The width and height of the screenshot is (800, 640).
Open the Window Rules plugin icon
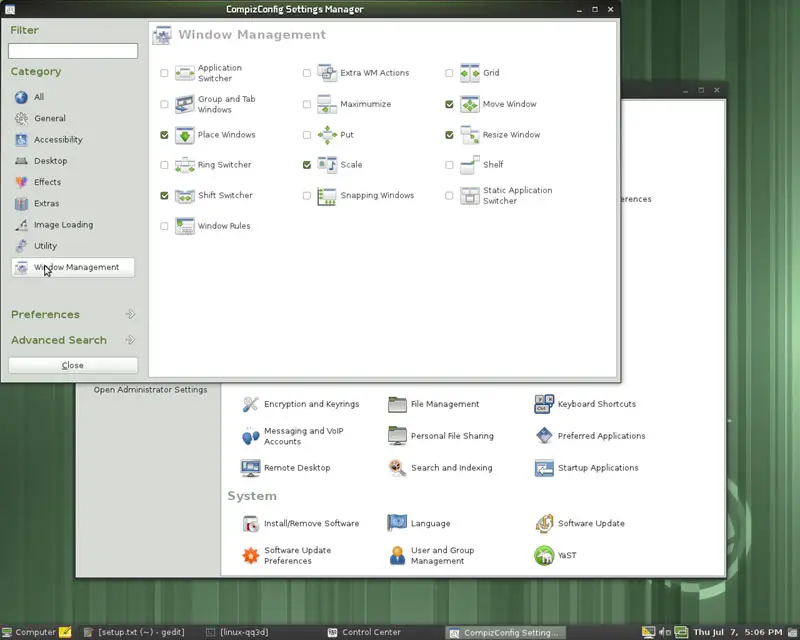[x=185, y=226]
